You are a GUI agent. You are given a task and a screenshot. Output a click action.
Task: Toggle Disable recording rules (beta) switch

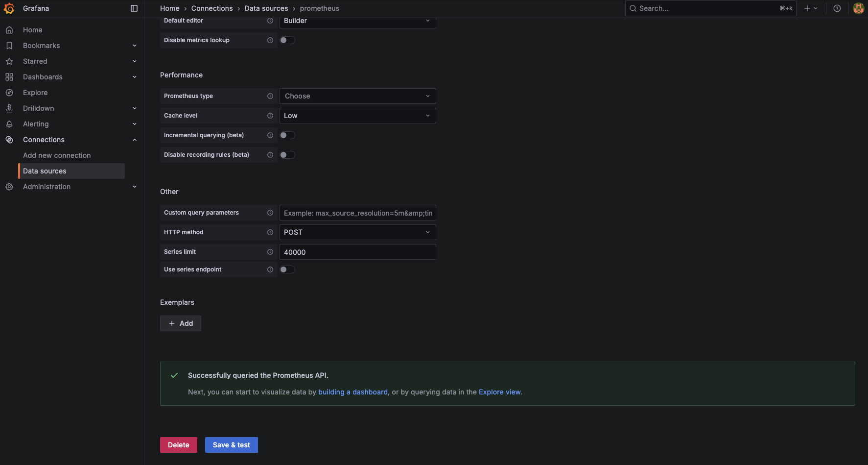coord(287,155)
